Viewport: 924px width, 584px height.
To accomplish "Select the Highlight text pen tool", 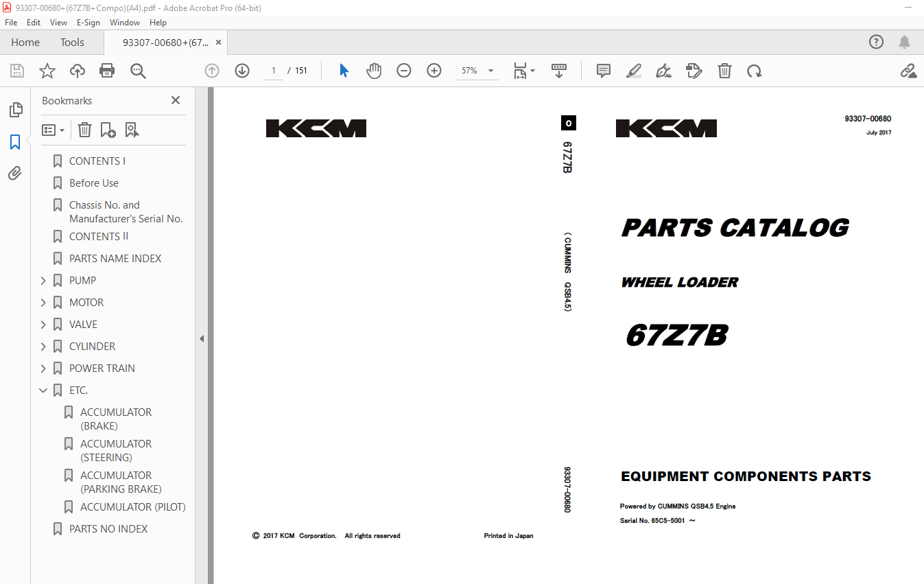I will click(x=634, y=71).
